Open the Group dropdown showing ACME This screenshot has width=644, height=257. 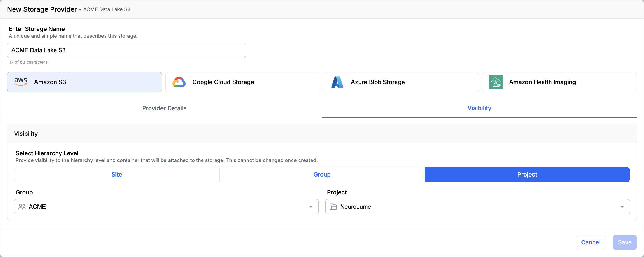click(166, 207)
